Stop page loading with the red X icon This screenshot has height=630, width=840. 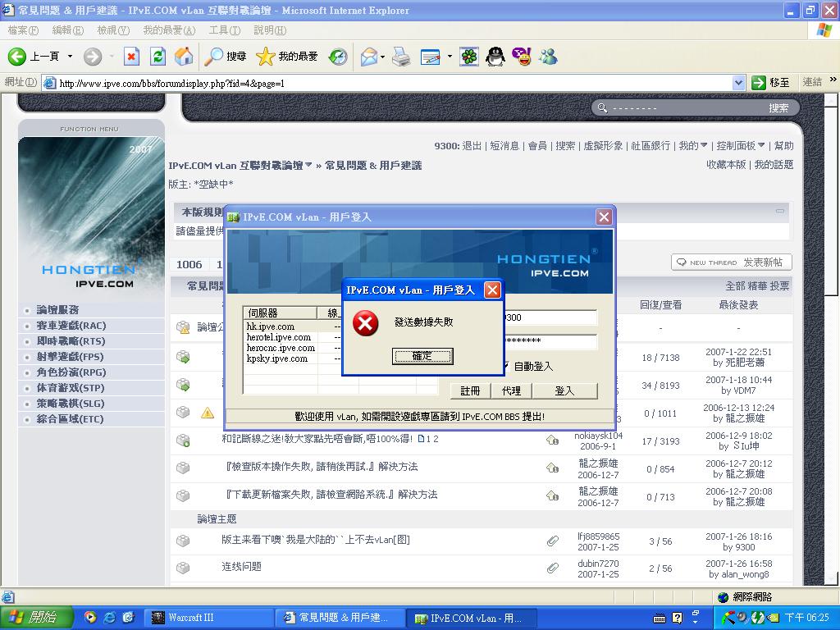[x=133, y=57]
